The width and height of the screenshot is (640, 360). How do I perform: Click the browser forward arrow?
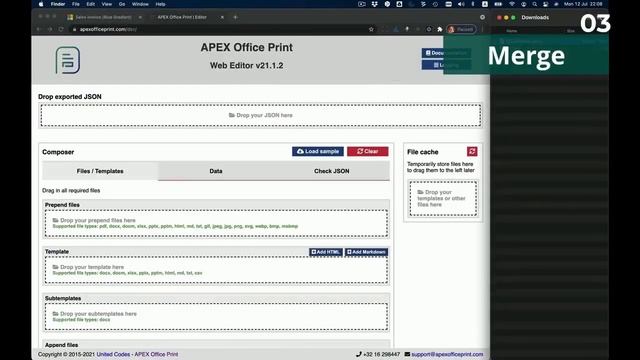coord(50,29)
